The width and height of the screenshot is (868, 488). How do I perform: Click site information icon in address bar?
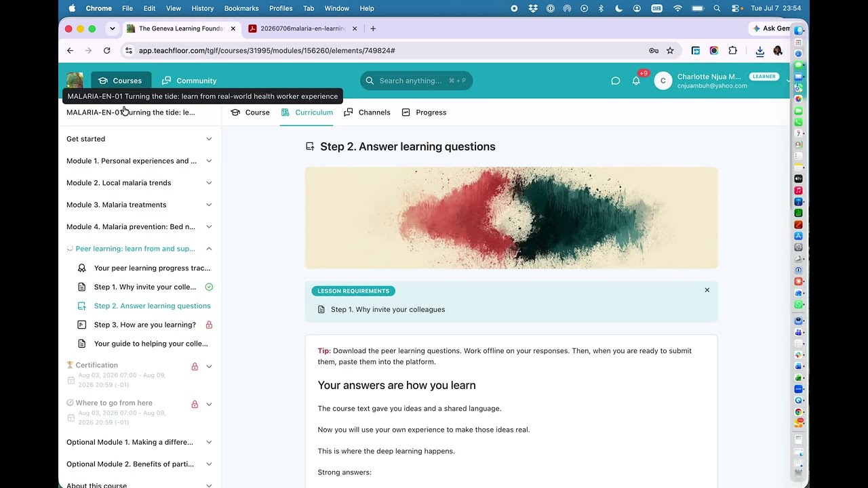(x=128, y=50)
